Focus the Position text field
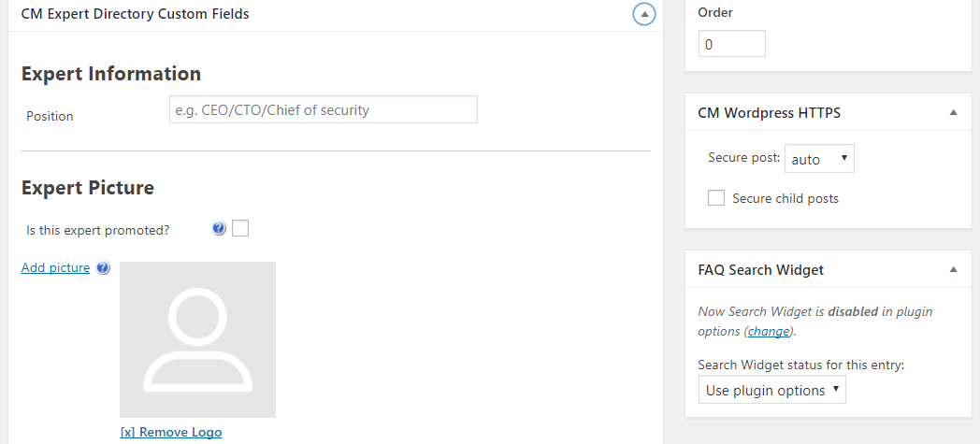Viewport: 980px width, 444px height. pyautogui.click(x=323, y=109)
